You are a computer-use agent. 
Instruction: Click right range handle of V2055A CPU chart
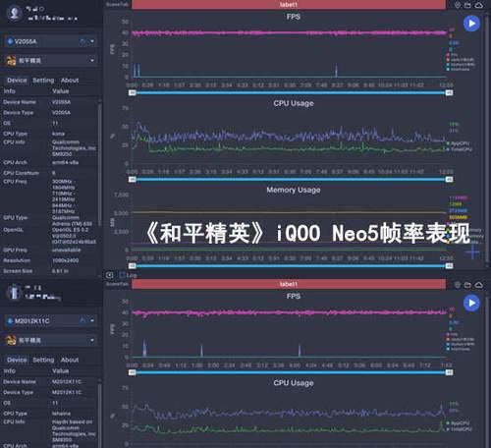[449, 180]
